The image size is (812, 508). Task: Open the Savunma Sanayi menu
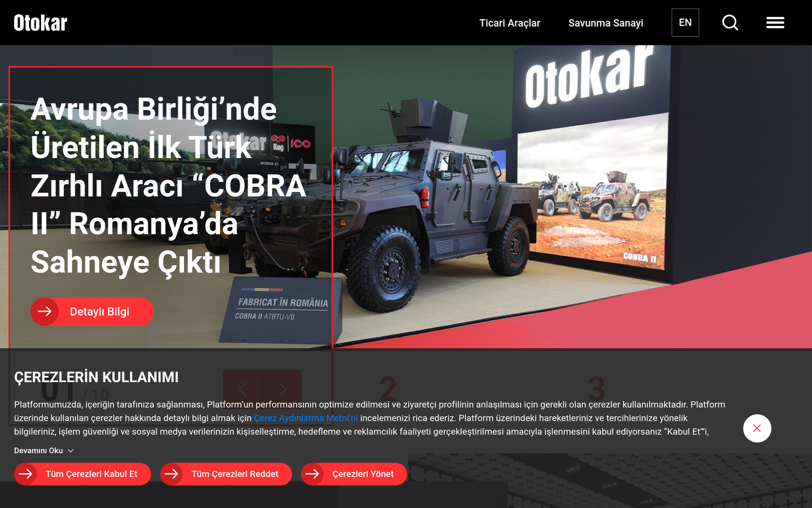606,23
